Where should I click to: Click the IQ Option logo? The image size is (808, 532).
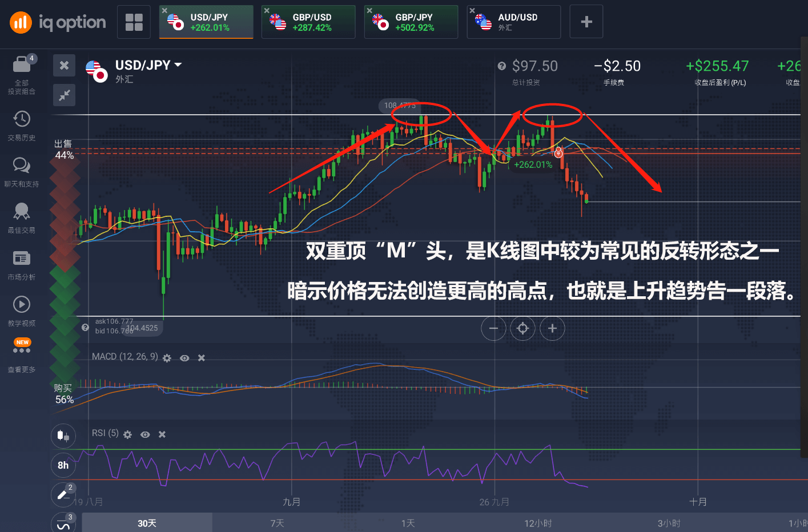tap(58, 22)
